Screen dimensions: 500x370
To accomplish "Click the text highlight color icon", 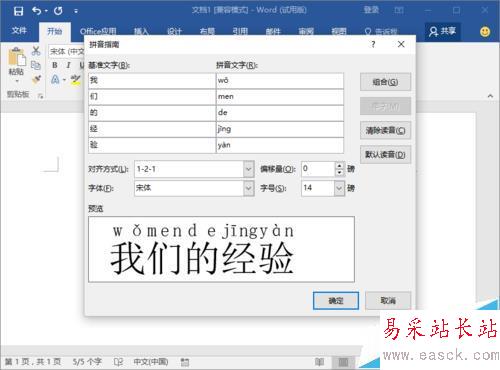I will pos(76,79).
